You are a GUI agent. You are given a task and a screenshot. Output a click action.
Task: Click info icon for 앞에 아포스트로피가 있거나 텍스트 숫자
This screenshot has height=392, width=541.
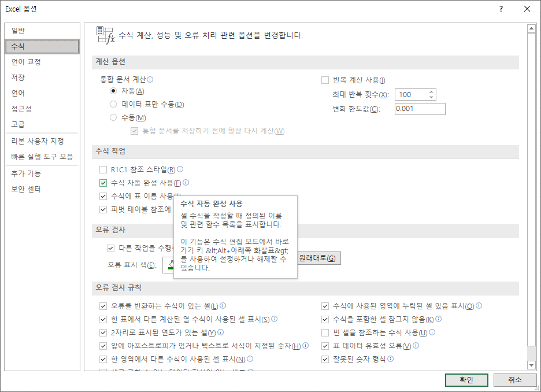[x=305, y=345]
